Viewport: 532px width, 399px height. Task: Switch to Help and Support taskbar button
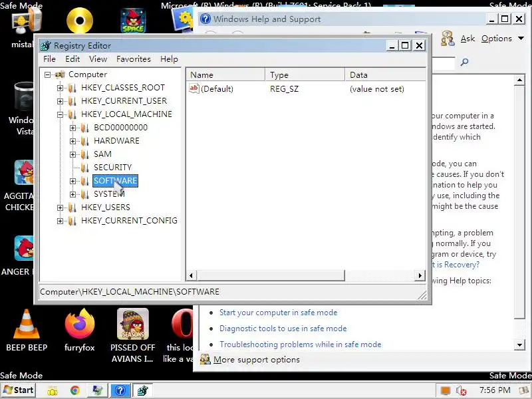pos(120,390)
